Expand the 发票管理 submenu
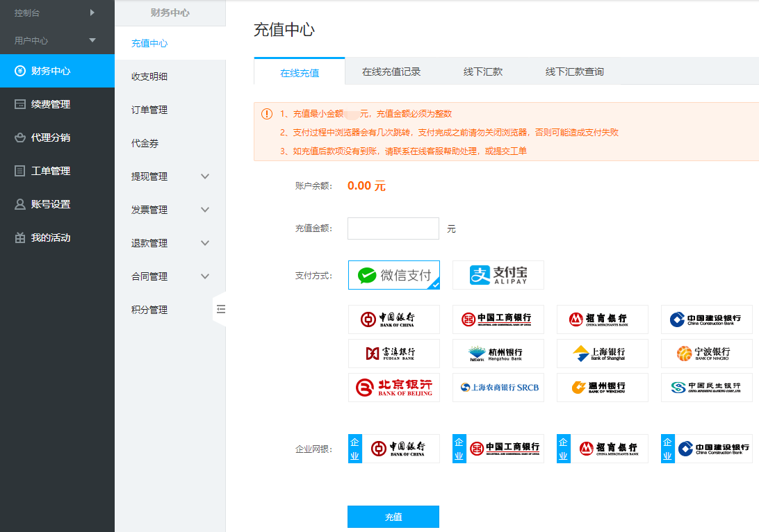The height and width of the screenshot is (532, 759). (205, 210)
